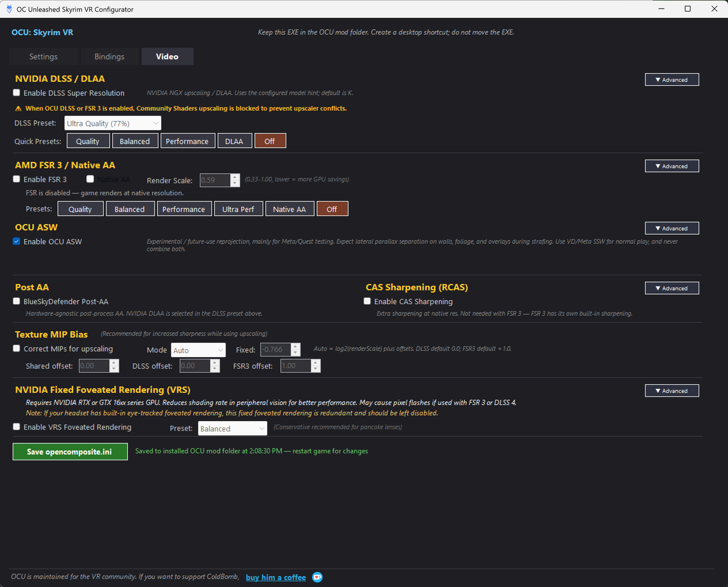Set FSR presets to Off
728x587 pixels.
332,209
